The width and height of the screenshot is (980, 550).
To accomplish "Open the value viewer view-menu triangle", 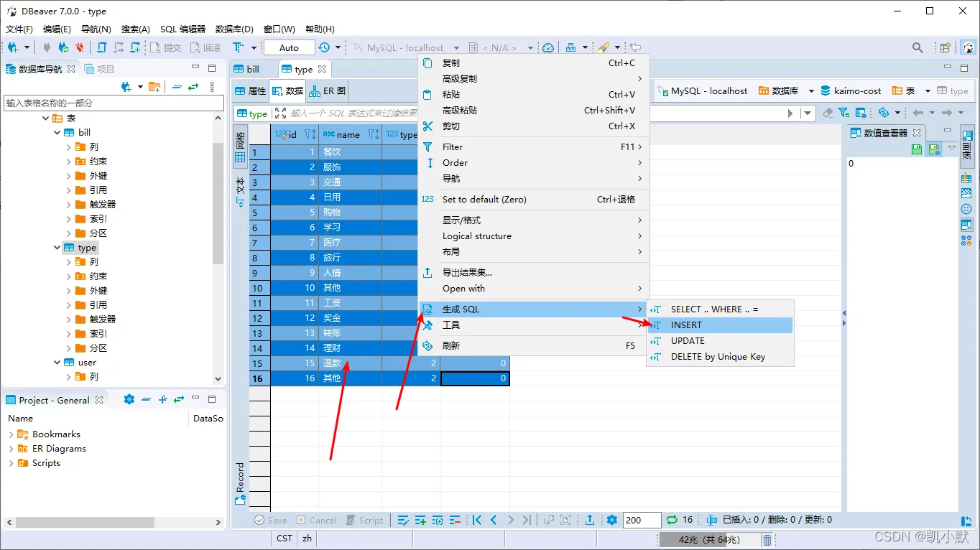I will click(952, 149).
